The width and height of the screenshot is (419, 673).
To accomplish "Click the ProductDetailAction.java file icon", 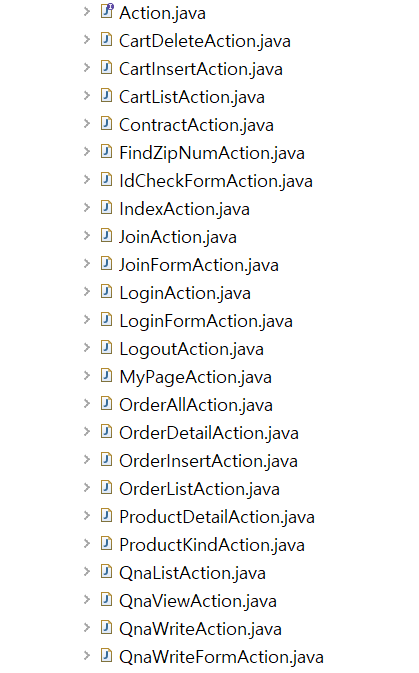I will coord(106,515).
